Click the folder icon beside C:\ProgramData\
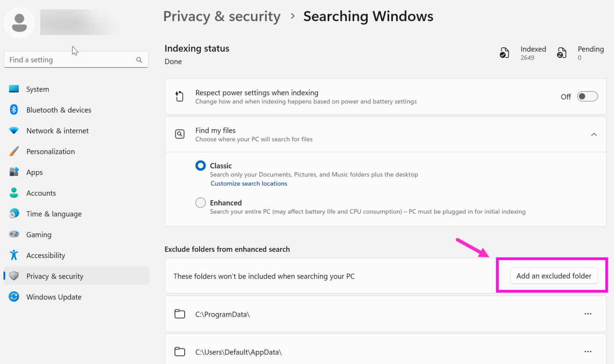The image size is (614, 364). (179, 314)
